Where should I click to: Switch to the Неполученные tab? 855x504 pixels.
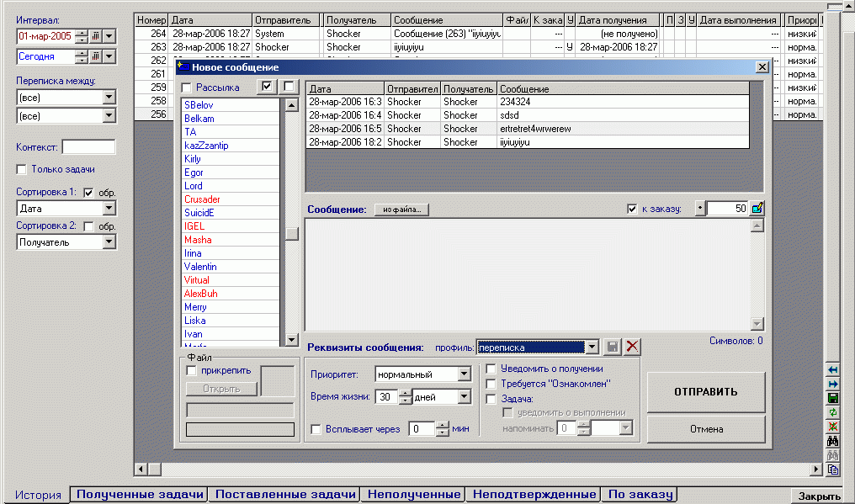(x=414, y=494)
